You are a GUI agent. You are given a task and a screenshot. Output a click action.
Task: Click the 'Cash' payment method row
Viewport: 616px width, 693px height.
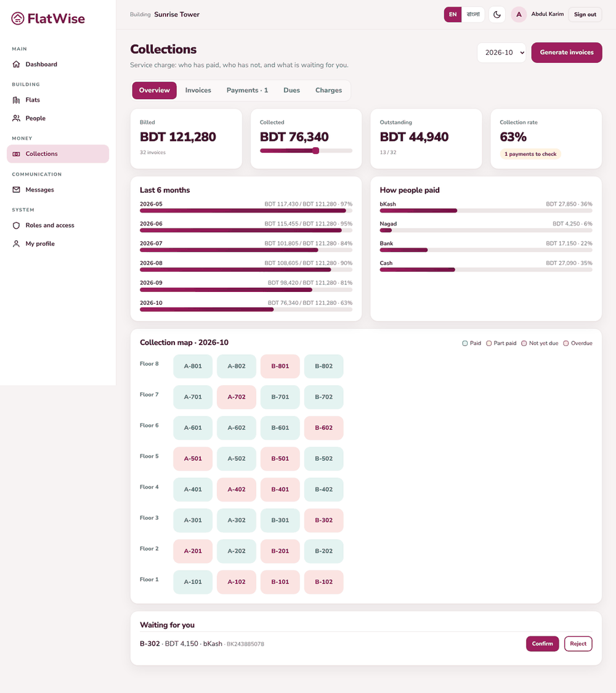pos(486,266)
